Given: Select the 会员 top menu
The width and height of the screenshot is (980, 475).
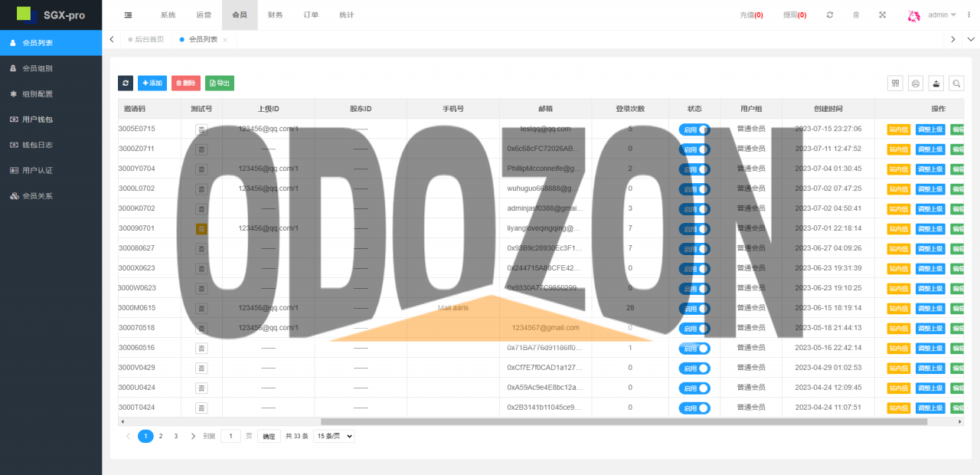Looking at the screenshot, I should pyautogui.click(x=240, y=15).
